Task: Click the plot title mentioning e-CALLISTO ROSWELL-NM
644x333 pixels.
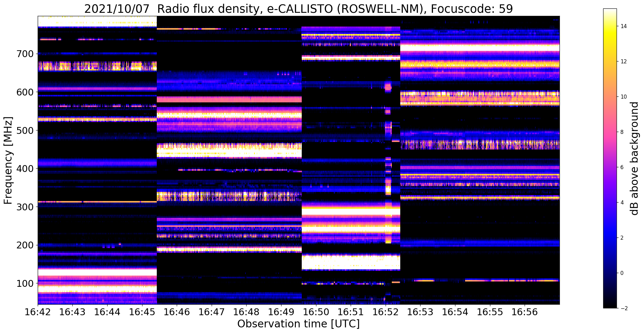Action: [298, 9]
